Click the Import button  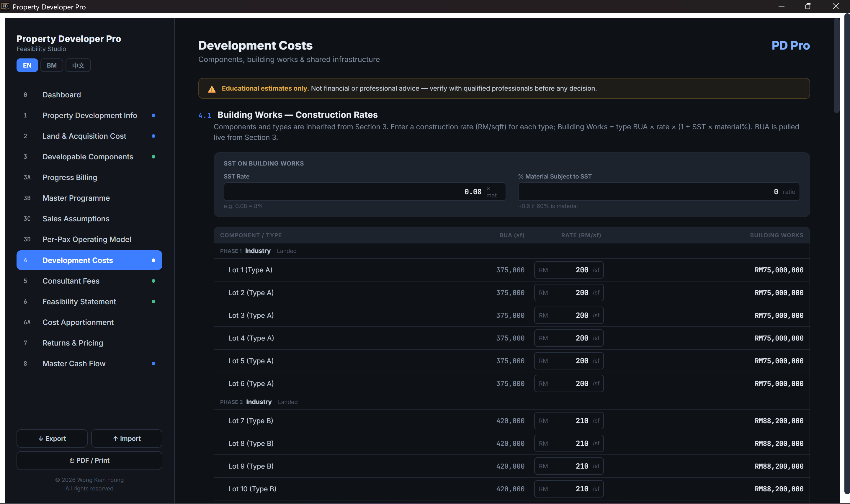pyautogui.click(x=127, y=439)
